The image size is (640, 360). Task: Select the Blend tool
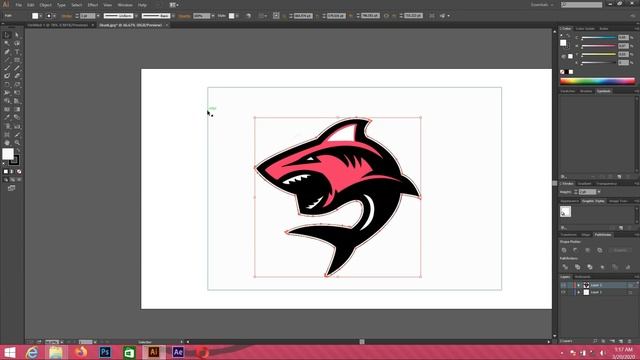17,118
